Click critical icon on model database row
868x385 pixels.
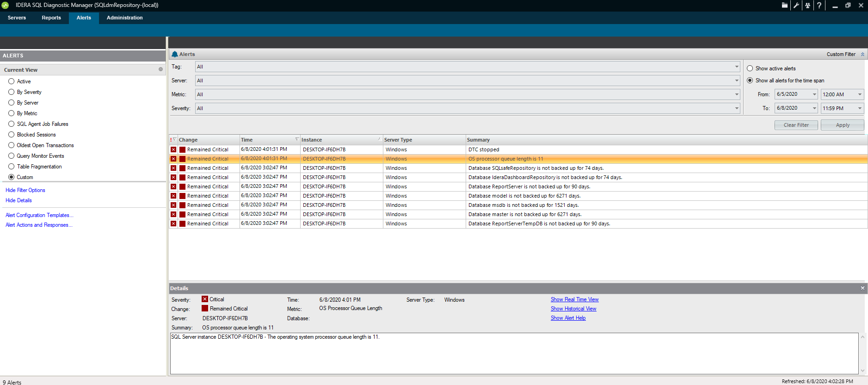click(173, 196)
